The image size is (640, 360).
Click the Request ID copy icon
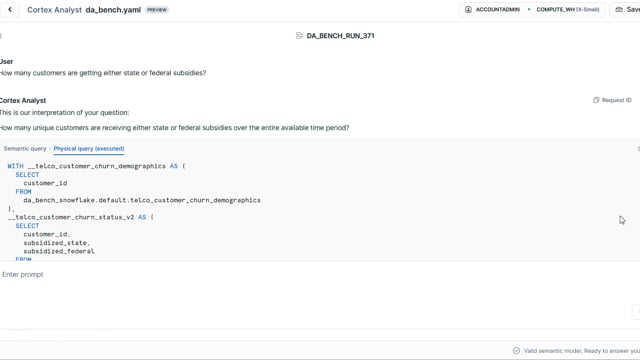click(x=596, y=100)
